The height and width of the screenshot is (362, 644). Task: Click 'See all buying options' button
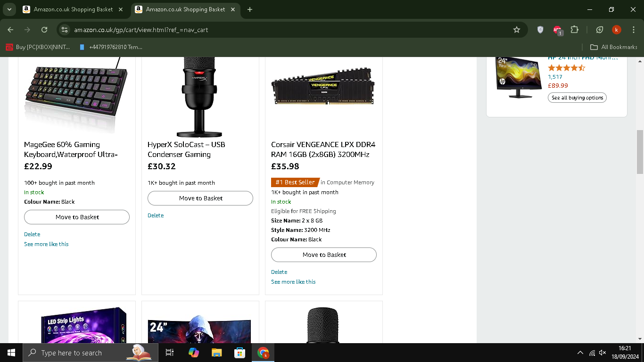pyautogui.click(x=577, y=98)
